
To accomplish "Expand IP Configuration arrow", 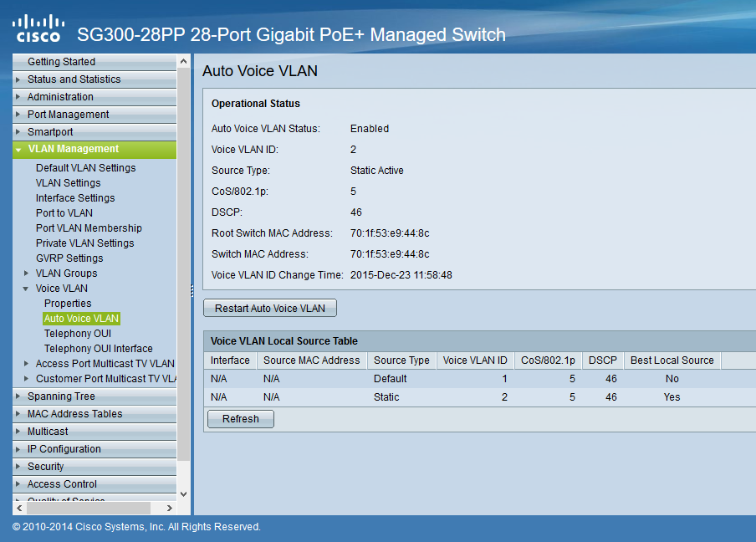I will tap(18, 449).
